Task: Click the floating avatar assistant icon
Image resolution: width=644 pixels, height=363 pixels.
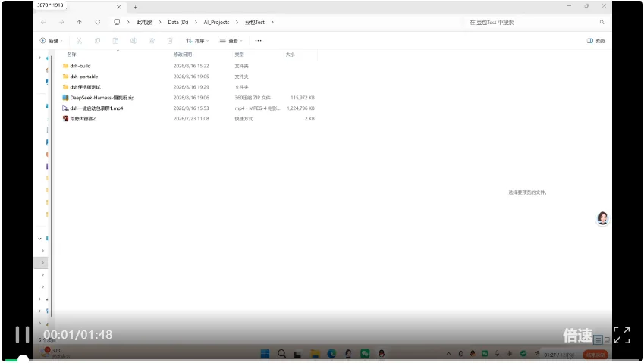Action: pyautogui.click(x=602, y=218)
